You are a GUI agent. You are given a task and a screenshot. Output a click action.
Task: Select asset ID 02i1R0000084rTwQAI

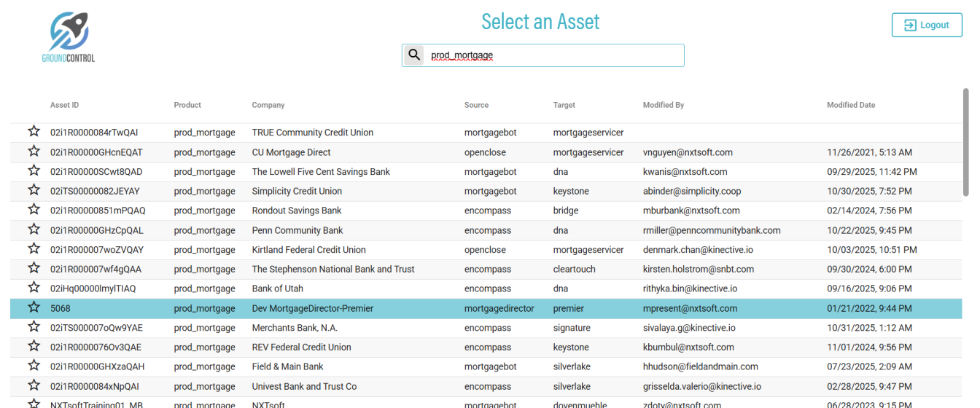point(94,133)
